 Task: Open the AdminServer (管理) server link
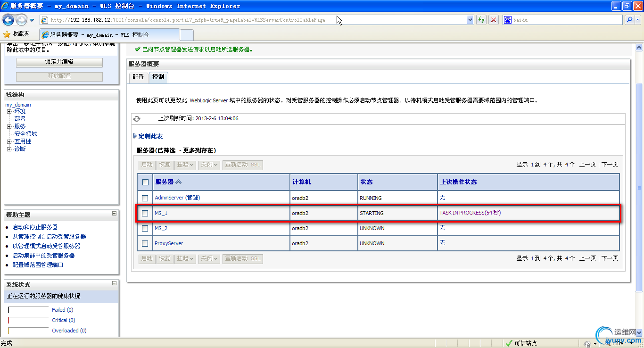click(x=177, y=198)
